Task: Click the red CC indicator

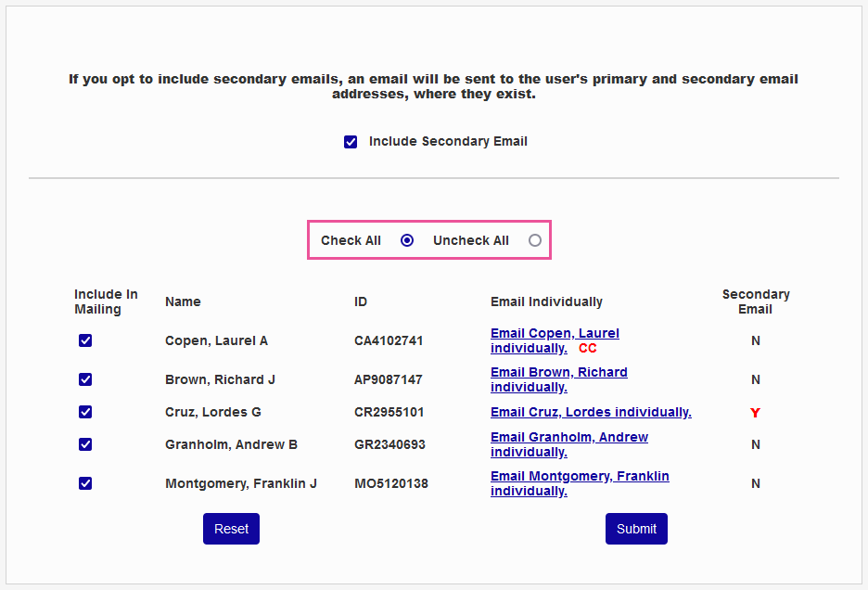Action: coord(588,349)
